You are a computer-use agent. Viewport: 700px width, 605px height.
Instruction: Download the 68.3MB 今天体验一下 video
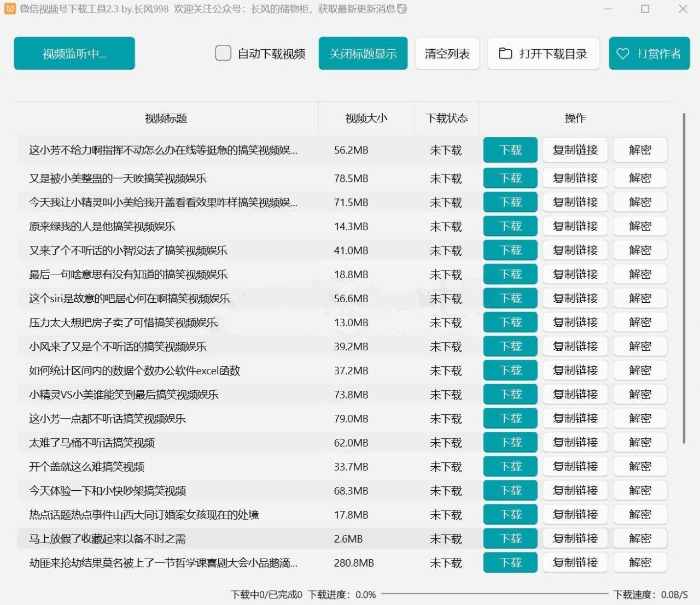tap(510, 491)
